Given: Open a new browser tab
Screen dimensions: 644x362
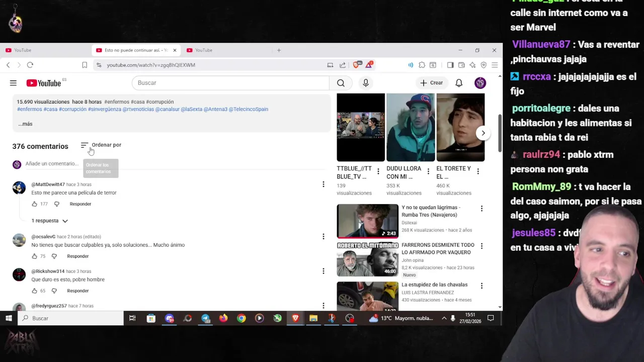Looking at the screenshot, I should tap(279, 50).
